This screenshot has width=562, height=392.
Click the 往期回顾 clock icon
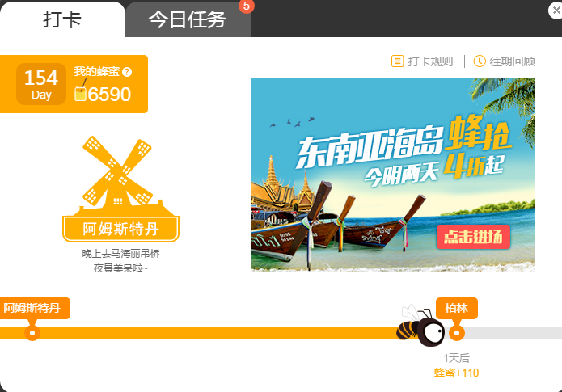480,61
